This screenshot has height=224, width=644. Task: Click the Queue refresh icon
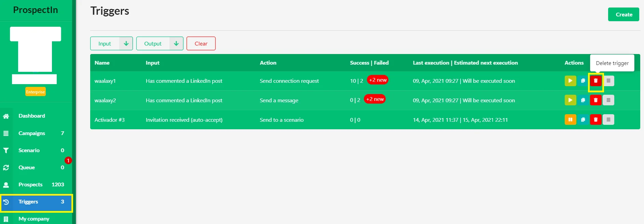pyautogui.click(x=6, y=168)
